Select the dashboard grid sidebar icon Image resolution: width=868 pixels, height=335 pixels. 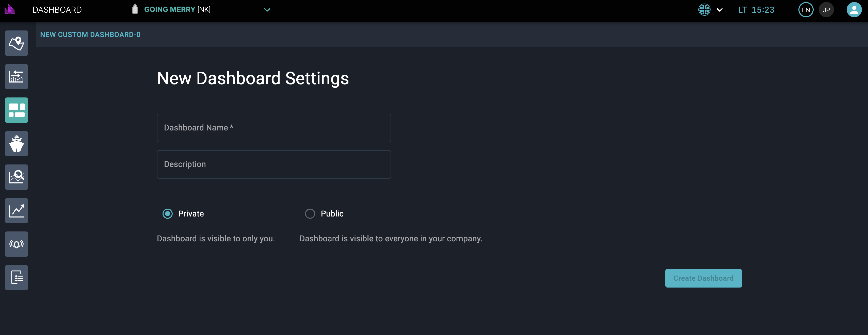coord(16,110)
